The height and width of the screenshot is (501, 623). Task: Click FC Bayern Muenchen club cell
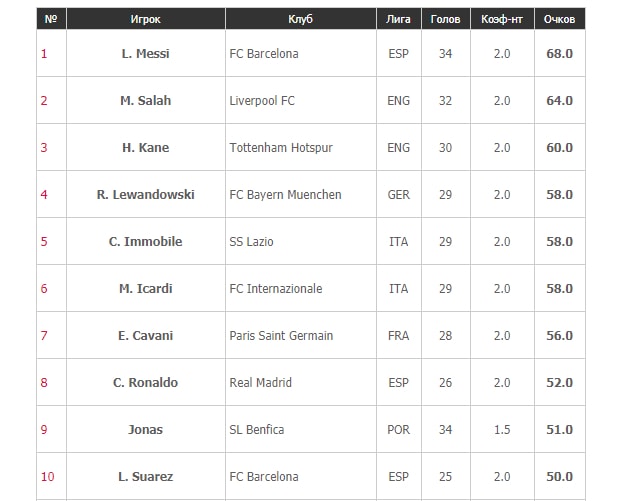coord(301,194)
